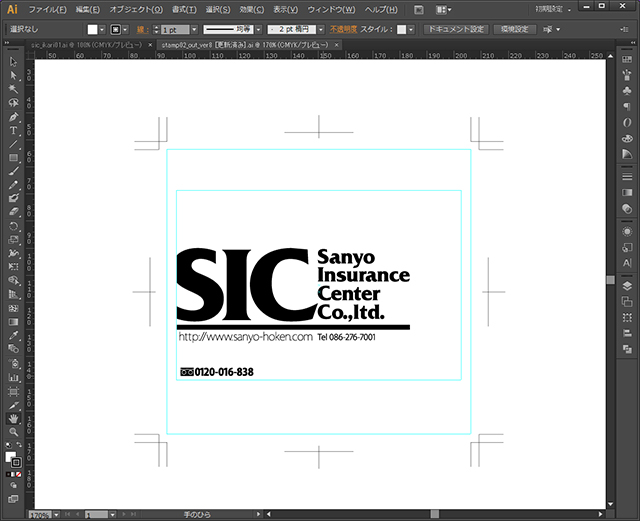Open the workspace switcher dropdown
Screen dimensions: 640x521
pyautogui.click(x=553, y=9)
